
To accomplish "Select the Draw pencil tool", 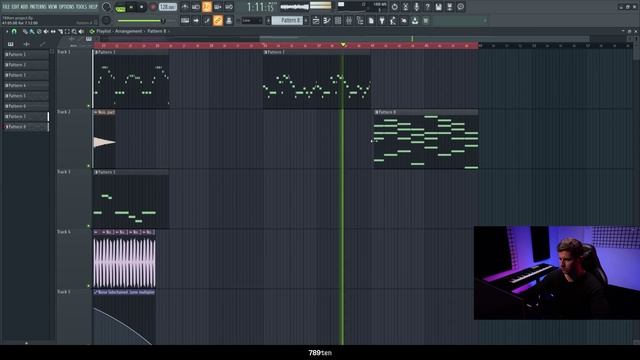I will click(x=25, y=31).
